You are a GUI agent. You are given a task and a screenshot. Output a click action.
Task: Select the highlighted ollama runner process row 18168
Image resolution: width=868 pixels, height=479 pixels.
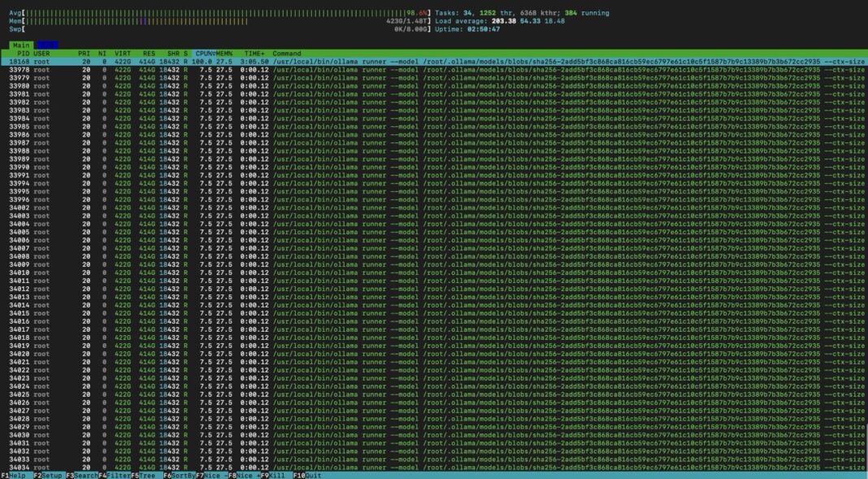click(x=244, y=61)
